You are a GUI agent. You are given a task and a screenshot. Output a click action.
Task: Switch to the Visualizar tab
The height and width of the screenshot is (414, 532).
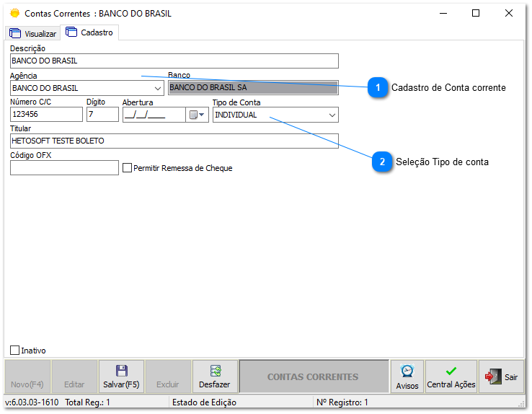click(33, 33)
